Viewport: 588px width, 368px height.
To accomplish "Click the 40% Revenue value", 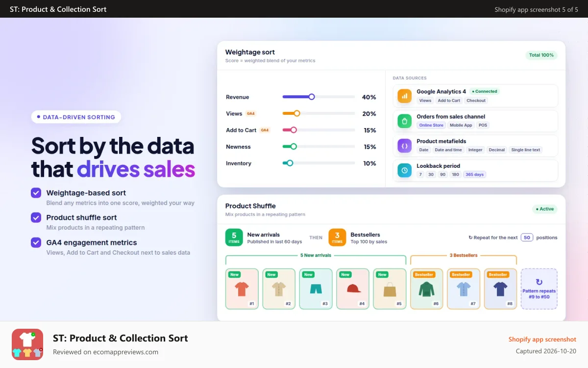I will [369, 97].
